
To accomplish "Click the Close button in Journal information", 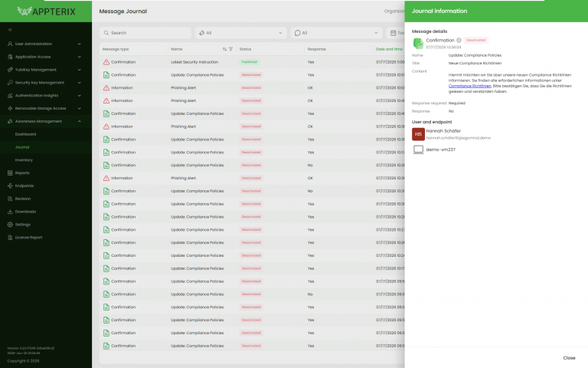I will point(569,358).
